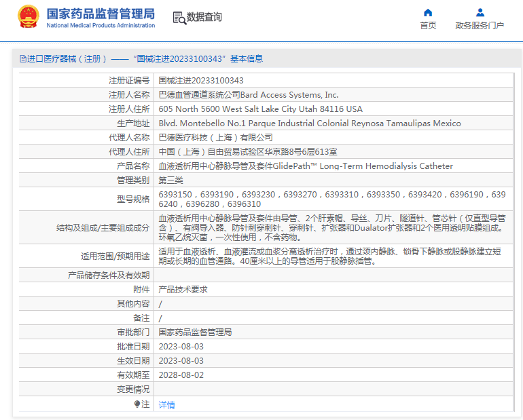Image resolution: width=523 pixels, height=420 pixels.
Task: Select the intended use text starting 适用于血液透析
Action: (x=330, y=256)
